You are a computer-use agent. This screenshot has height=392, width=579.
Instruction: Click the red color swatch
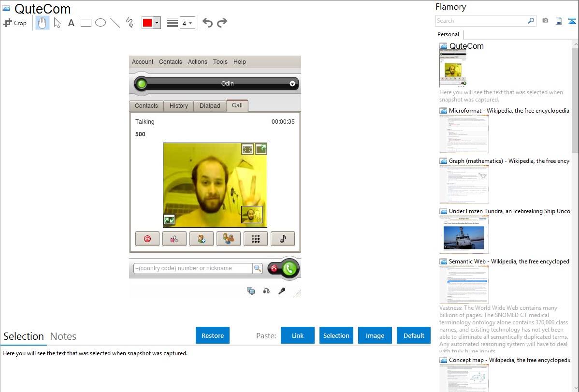tap(147, 23)
